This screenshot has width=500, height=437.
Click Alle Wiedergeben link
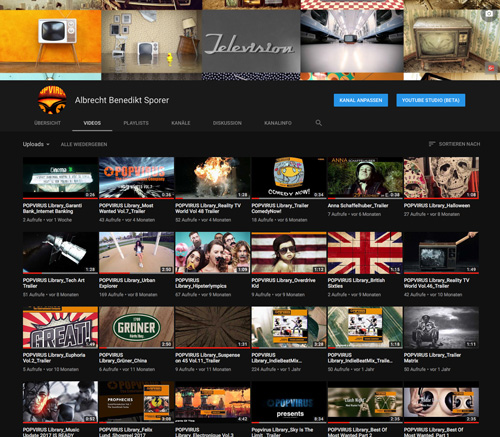[x=84, y=144]
